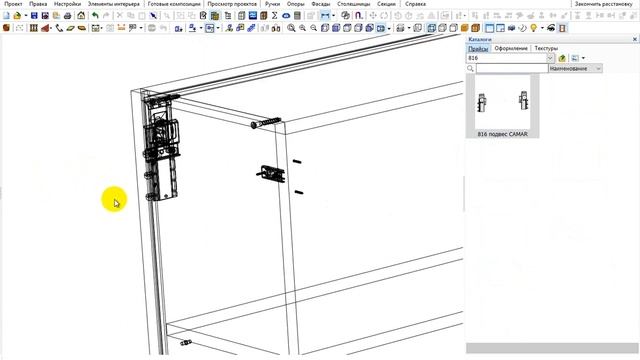
Task: Click the red brick wall icon
Action: point(45,28)
